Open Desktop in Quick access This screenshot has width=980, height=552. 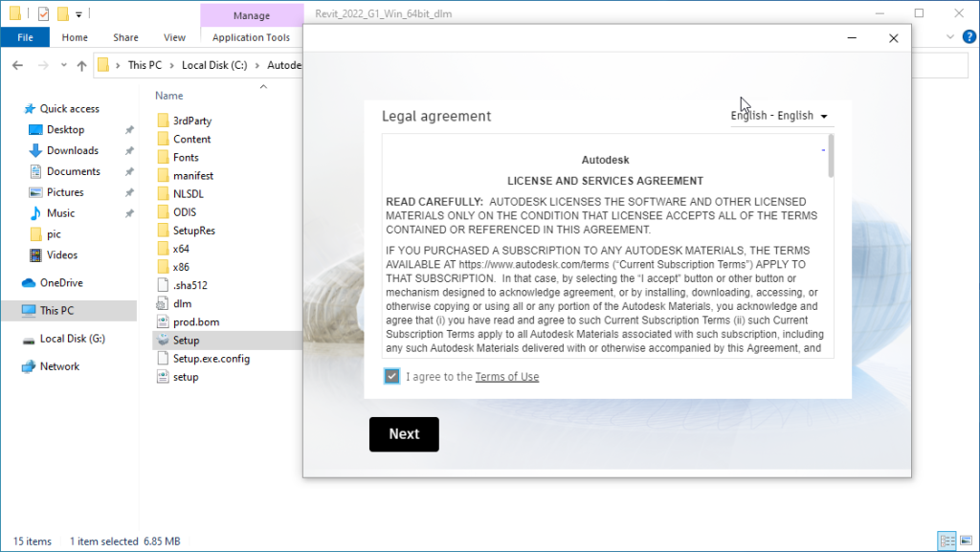tap(66, 130)
